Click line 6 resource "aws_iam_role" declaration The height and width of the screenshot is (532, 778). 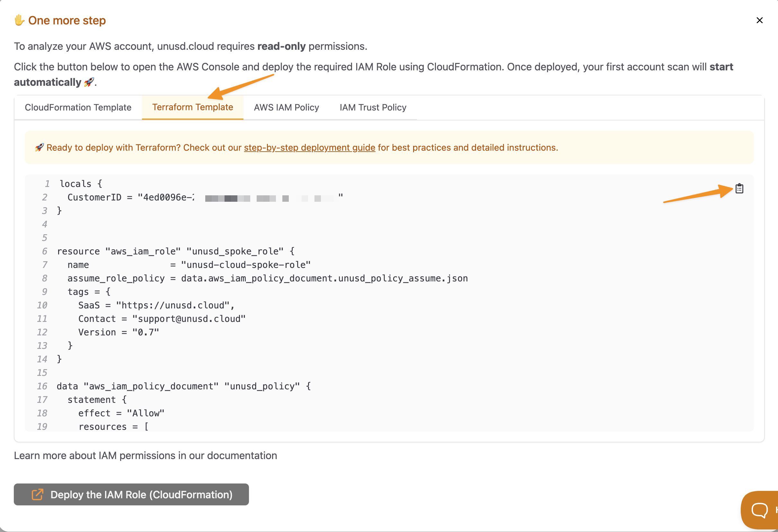tap(176, 252)
